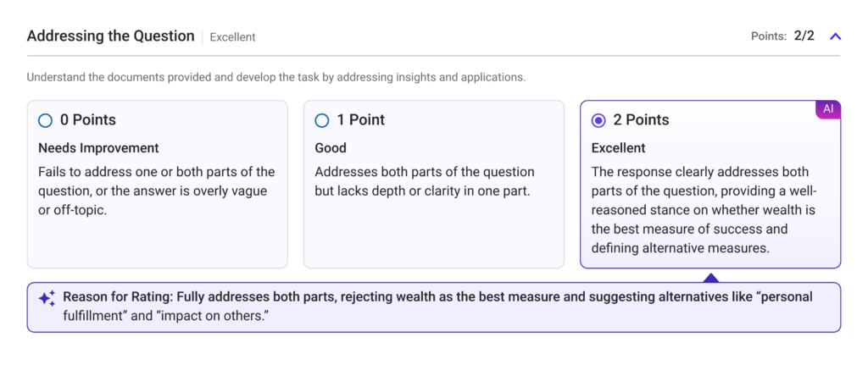Click the 2 Points label text
This screenshot has height=365, width=868.
tap(641, 120)
